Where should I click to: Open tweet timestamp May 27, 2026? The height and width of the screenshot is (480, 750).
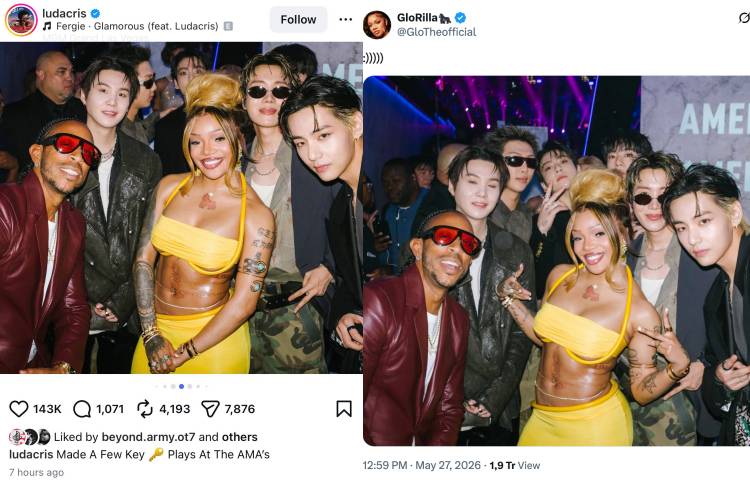point(421,465)
